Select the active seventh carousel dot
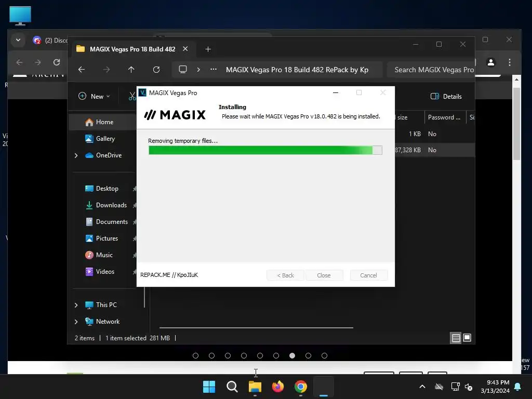Image resolution: width=532 pixels, height=399 pixels. 292,355
